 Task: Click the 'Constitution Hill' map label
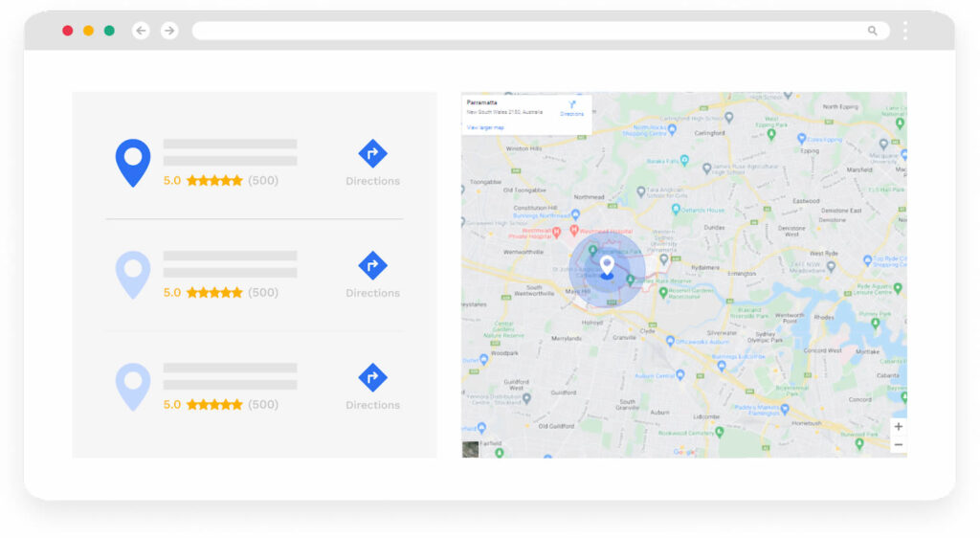pos(535,208)
